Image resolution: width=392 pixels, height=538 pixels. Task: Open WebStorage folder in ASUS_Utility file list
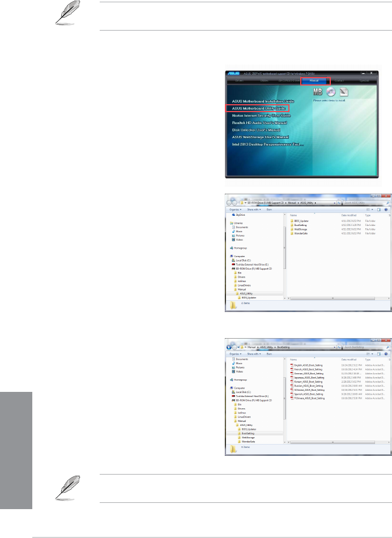point(299,229)
